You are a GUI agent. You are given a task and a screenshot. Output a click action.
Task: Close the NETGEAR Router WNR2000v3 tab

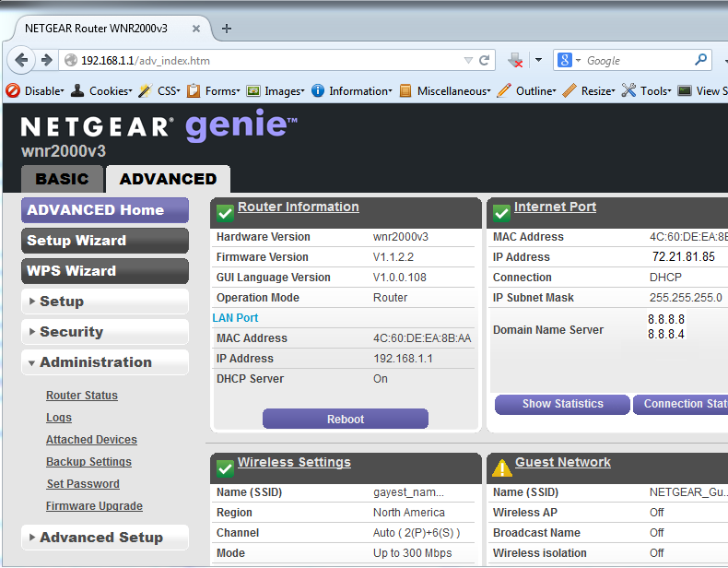(196, 29)
